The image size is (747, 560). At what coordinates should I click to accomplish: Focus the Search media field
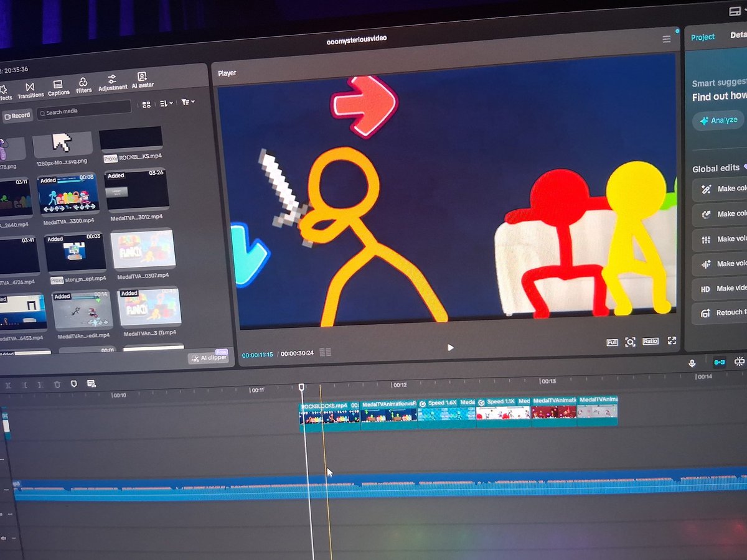click(x=83, y=111)
